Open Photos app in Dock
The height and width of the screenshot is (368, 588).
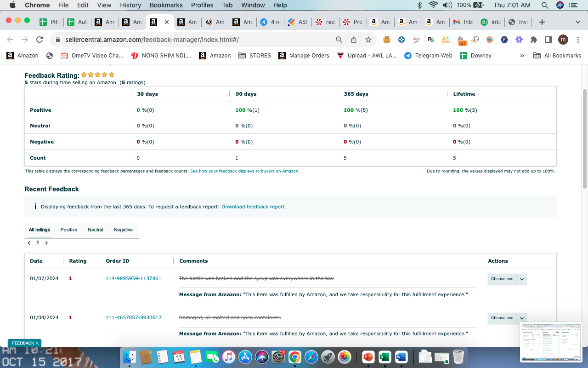(345, 356)
